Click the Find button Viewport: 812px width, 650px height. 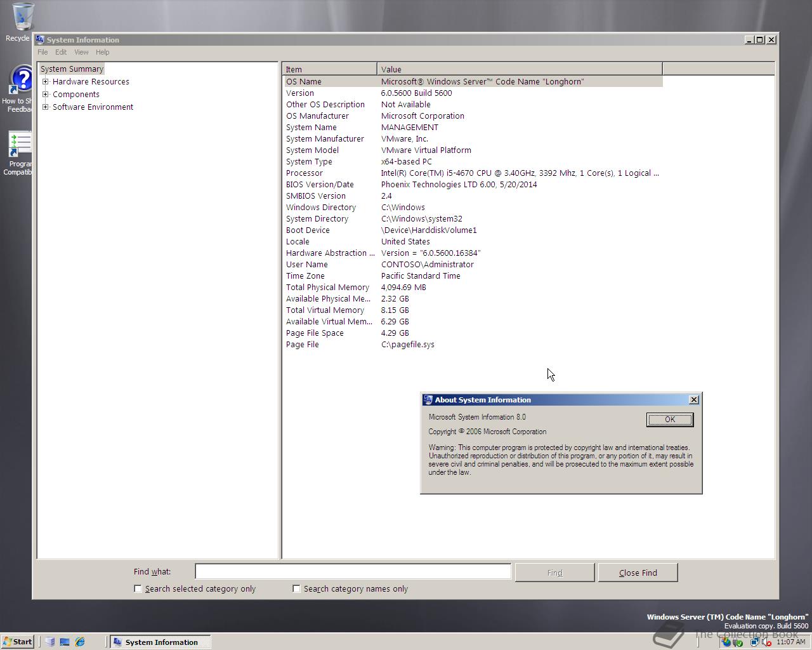click(555, 573)
